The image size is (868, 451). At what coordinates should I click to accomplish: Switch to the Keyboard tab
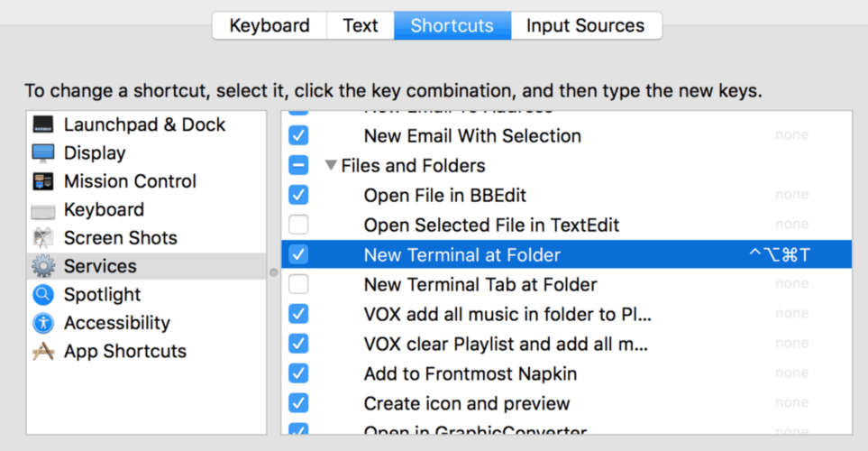click(x=270, y=25)
